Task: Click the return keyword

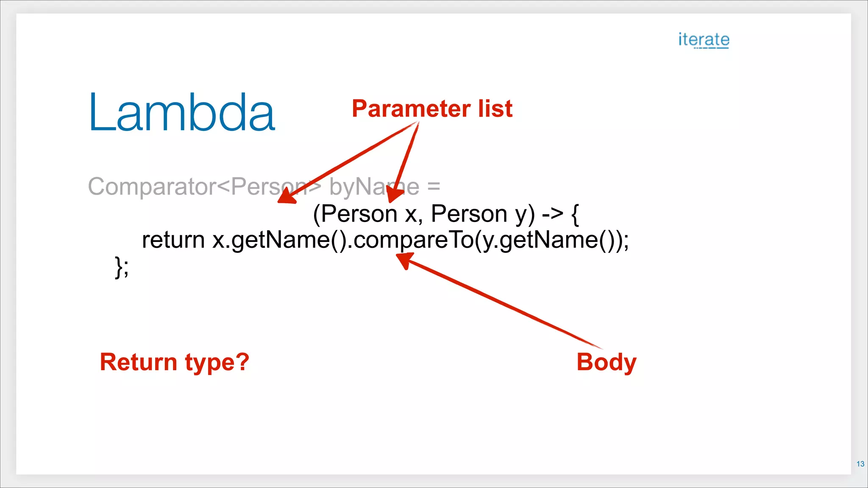Action: tap(173, 240)
